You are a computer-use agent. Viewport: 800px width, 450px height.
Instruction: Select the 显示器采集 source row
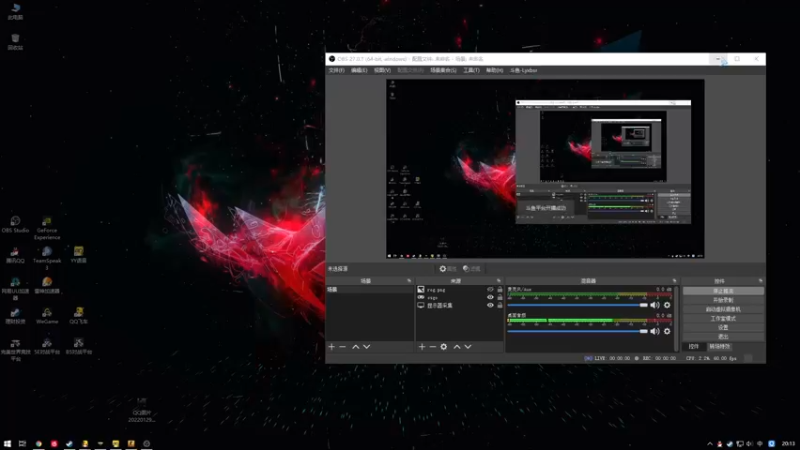point(460,305)
